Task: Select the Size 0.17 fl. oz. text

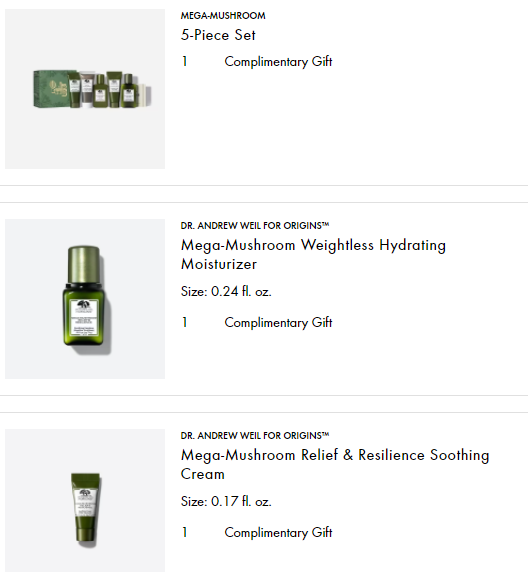Action: [226, 502]
